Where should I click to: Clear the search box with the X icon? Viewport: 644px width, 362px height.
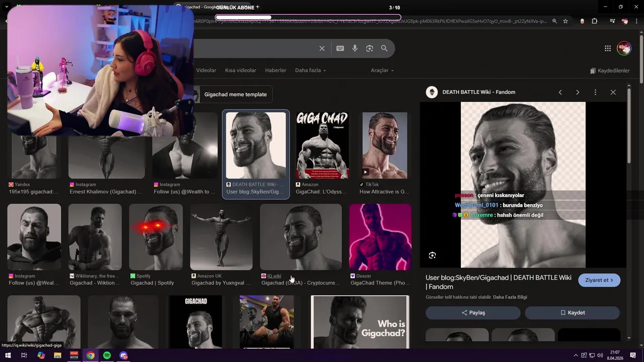coord(322,48)
